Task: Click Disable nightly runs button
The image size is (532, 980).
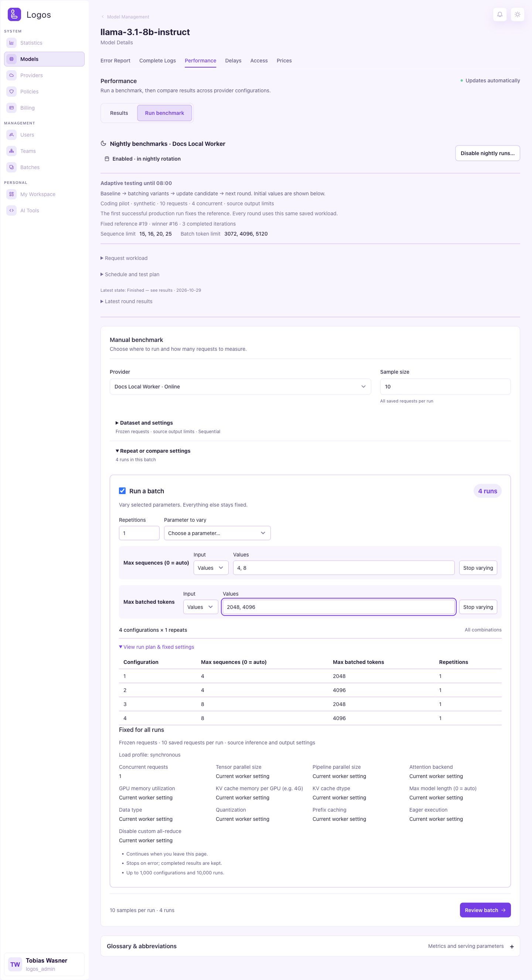Action: [x=487, y=153]
